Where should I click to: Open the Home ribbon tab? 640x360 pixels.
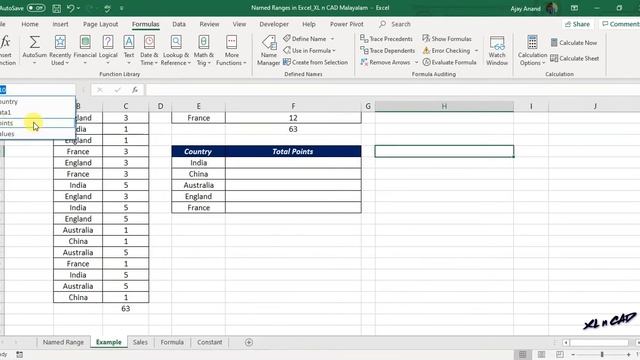[x=30, y=24]
